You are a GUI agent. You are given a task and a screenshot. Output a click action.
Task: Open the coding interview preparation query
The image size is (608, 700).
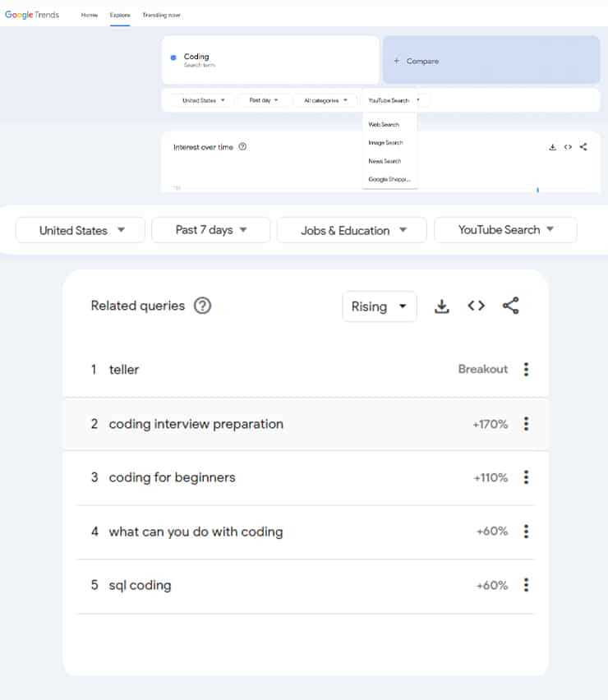click(x=196, y=424)
